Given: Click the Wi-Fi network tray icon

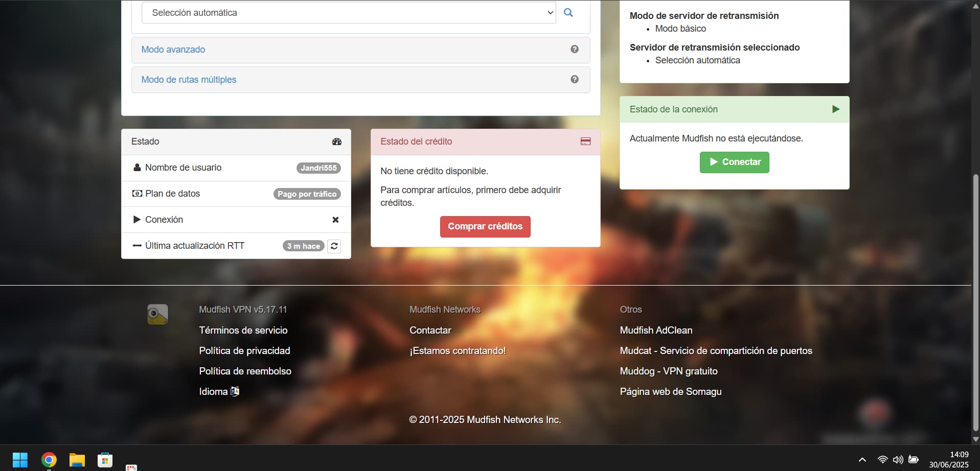Looking at the screenshot, I should coord(882,460).
